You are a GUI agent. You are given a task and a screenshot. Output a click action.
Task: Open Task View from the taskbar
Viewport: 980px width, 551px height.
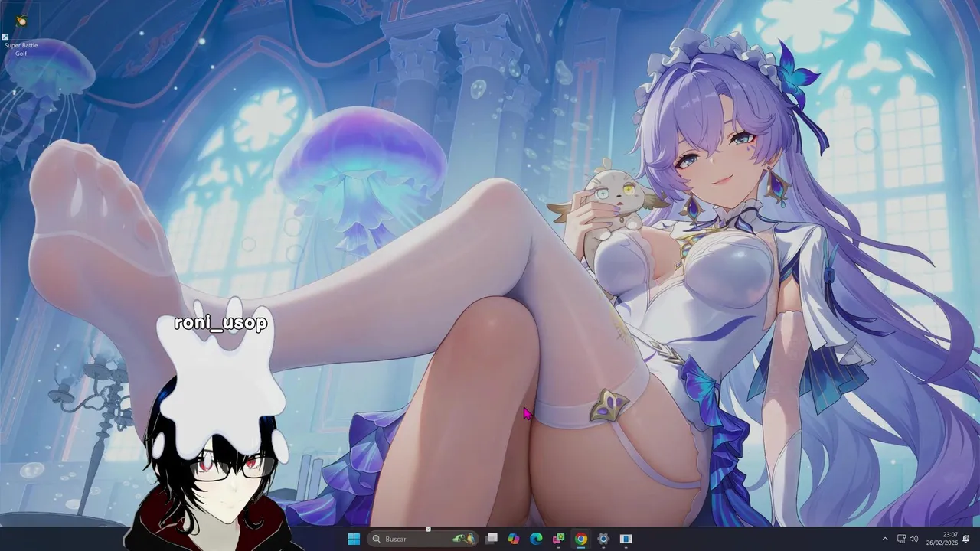point(492,539)
